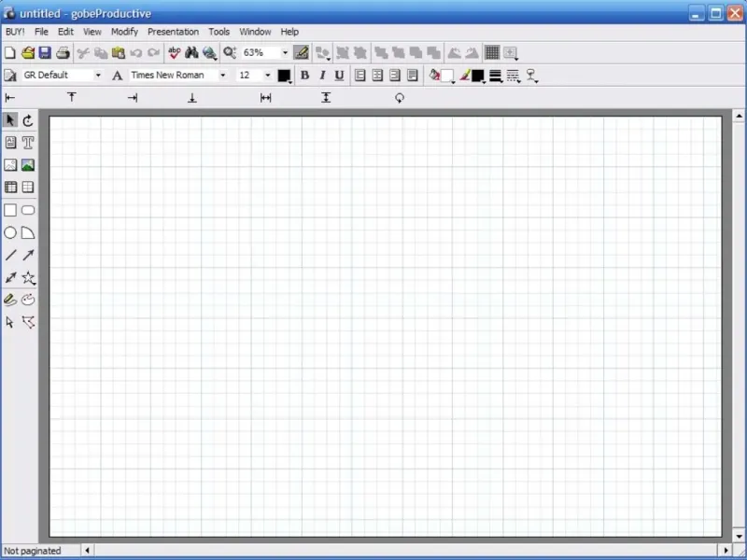
Task: Click the black line color swatch
Action: click(x=478, y=76)
